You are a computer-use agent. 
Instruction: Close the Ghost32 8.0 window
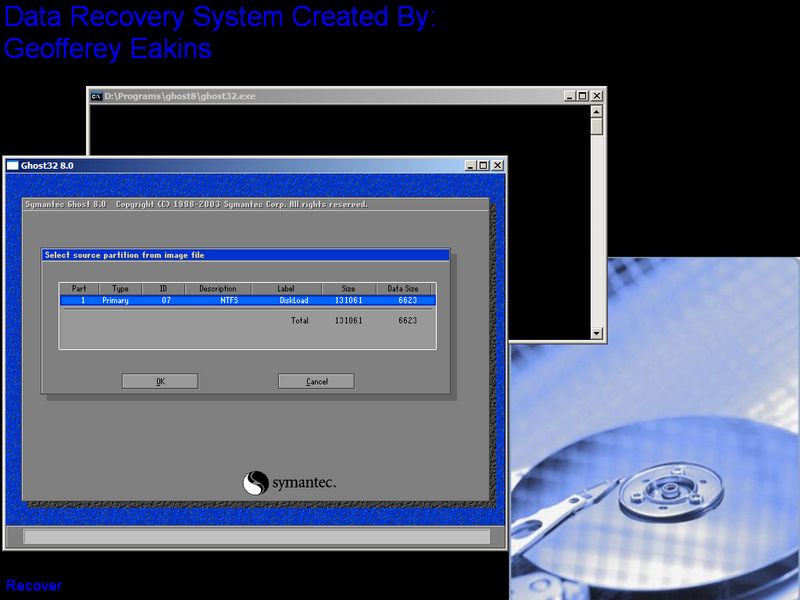pos(497,165)
